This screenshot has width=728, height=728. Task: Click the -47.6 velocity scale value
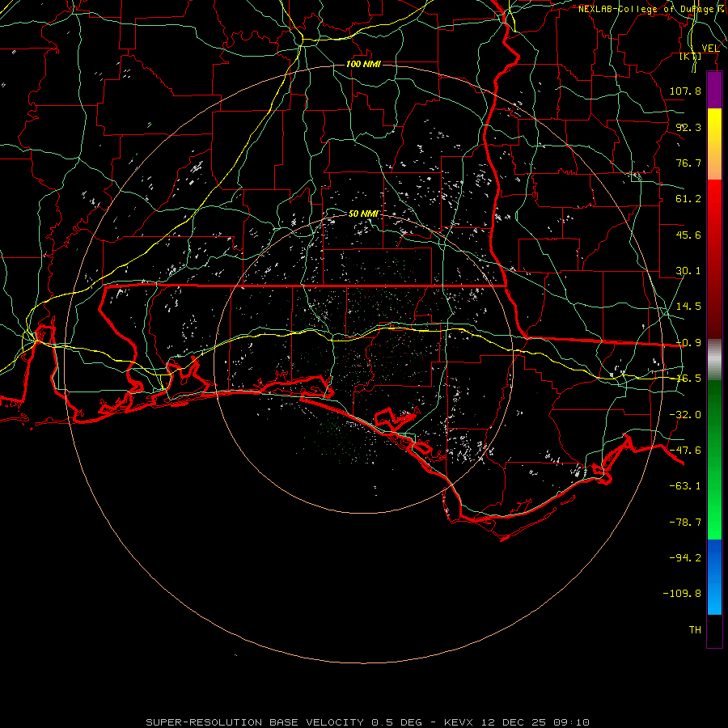point(685,451)
